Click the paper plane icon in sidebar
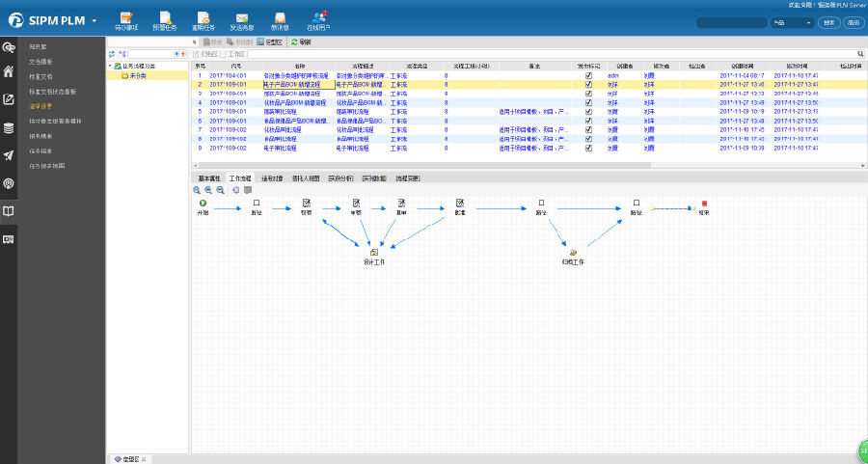Screen dimensions: 868x464 (x=9, y=155)
